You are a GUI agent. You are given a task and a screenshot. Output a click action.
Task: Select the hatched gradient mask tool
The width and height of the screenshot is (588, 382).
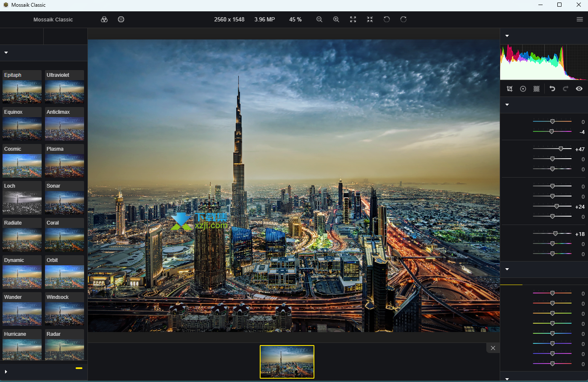point(536,89)
